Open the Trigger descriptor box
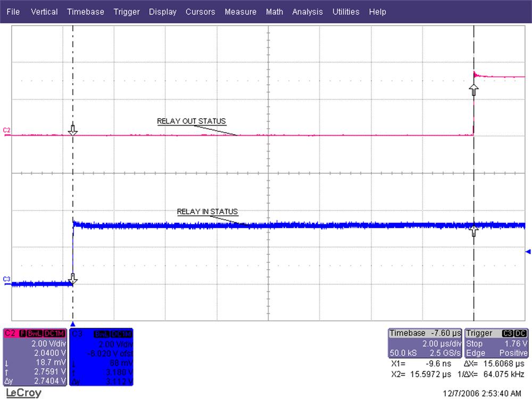This screenshot has width=532, height=399. point(496,343)
